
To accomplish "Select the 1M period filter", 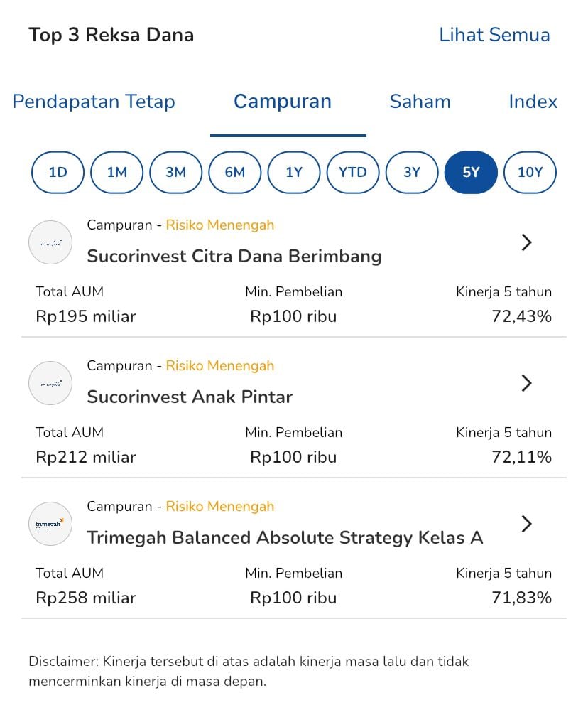I will click(x=116, y=172).
